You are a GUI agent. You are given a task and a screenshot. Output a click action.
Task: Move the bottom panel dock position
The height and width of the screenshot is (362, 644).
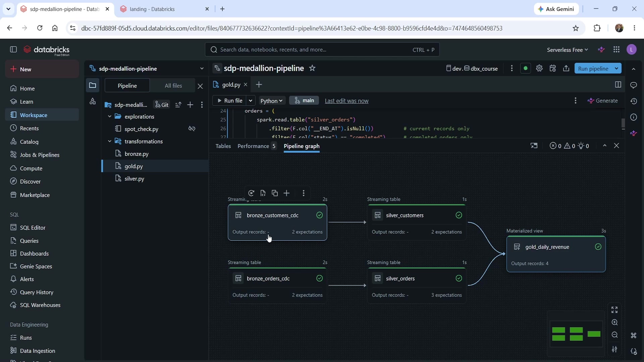[534, 146]
